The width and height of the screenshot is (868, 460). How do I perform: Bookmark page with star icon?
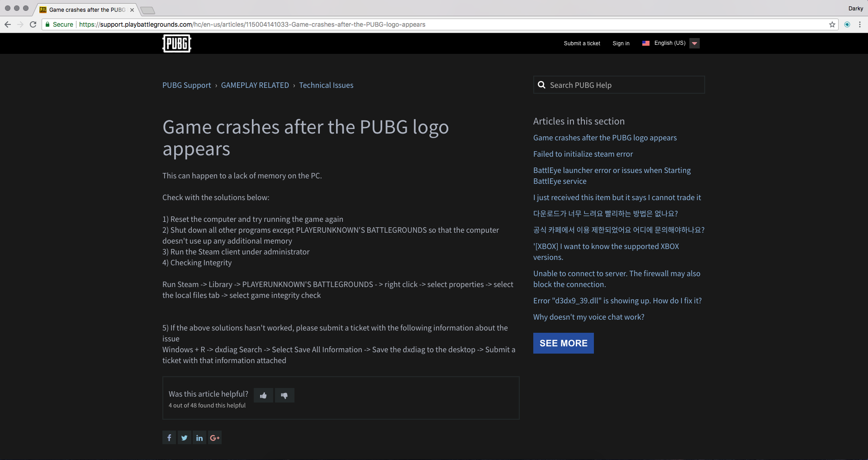[x=832, y=24]
